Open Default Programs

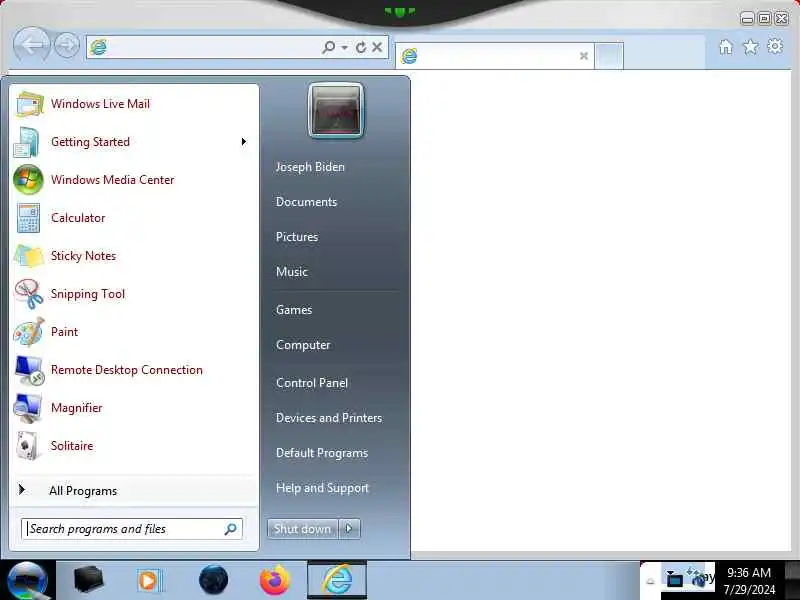tap(322, 453)
